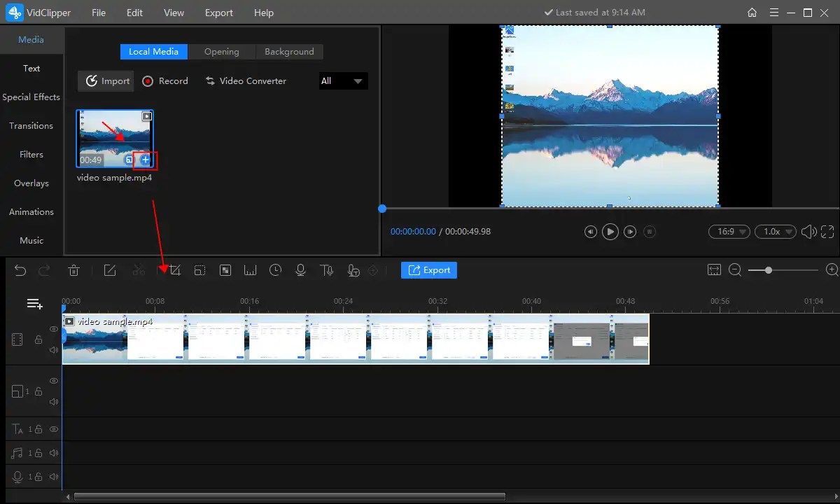The width and height of the screenshot is (840, 504).
Task: Open the Crop tool
Action: point(174,270)
